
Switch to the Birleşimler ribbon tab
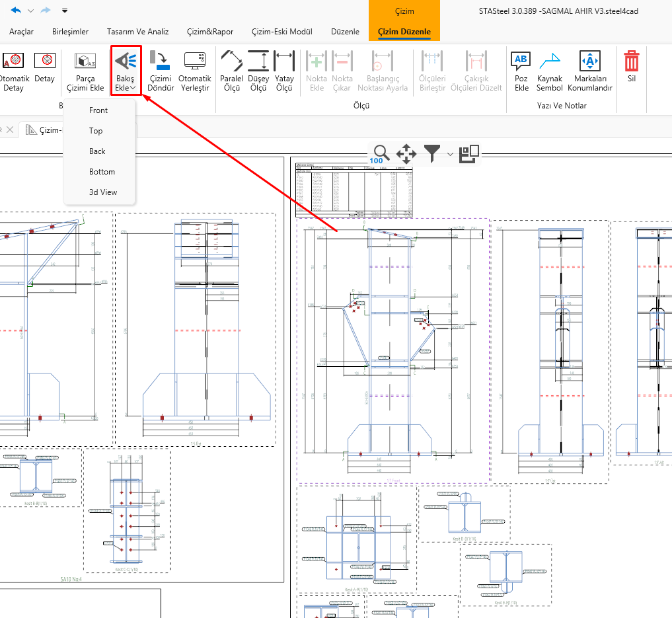coord(70,32)
